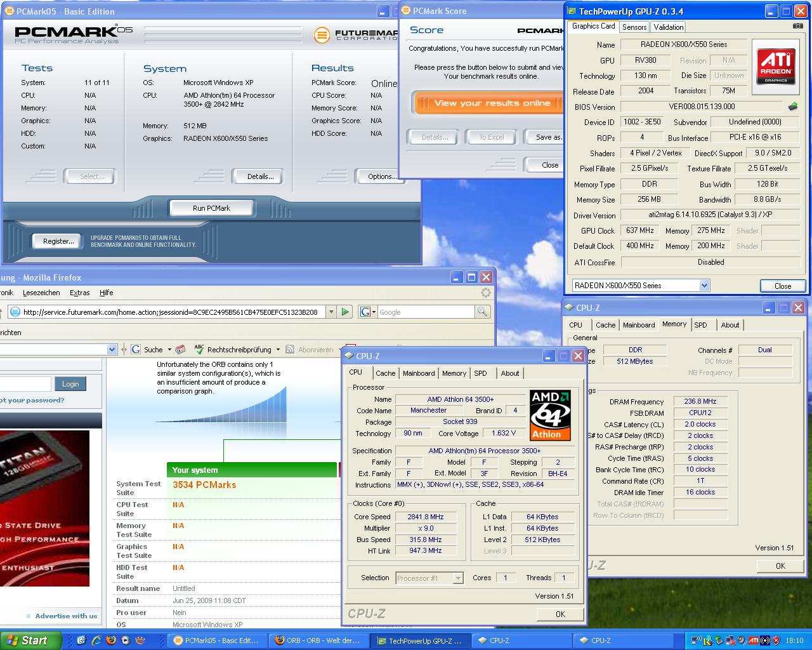Open the GPU-Z graphics card selector dropdown
Image resolution: width=812 pixels, height=650 pixels.
click(704, 286)
